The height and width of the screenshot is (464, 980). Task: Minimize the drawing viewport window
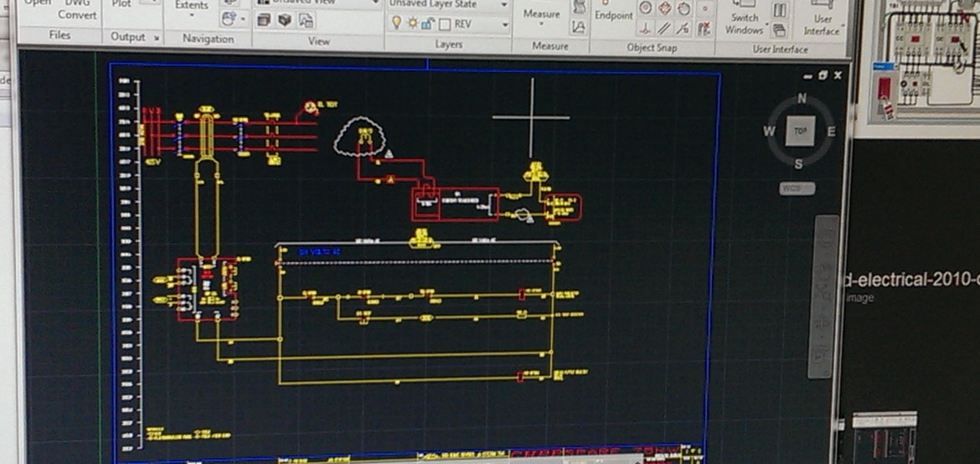[x=807, y=76]
